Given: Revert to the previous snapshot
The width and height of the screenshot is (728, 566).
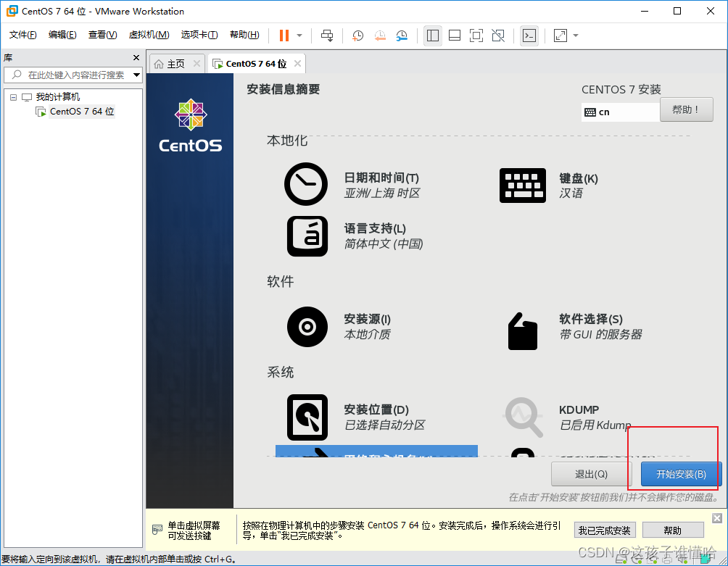Looking at the screenshot, I should pos(380,36).
